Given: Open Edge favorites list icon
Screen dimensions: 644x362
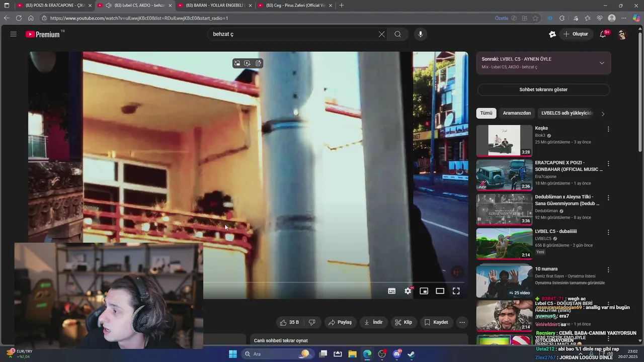Looking at the screenshot, I should click(588, 18).
